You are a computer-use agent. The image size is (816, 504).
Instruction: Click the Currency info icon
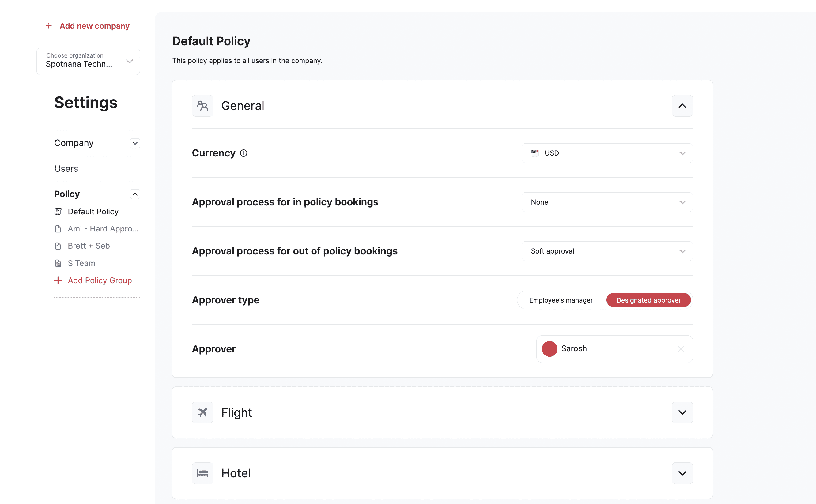coord(244,153)
